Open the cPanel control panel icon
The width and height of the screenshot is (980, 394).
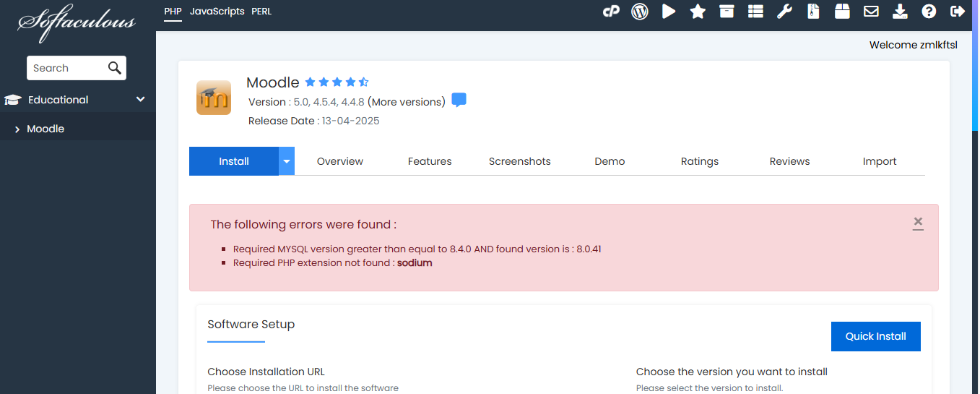click(x=611, y=11)
